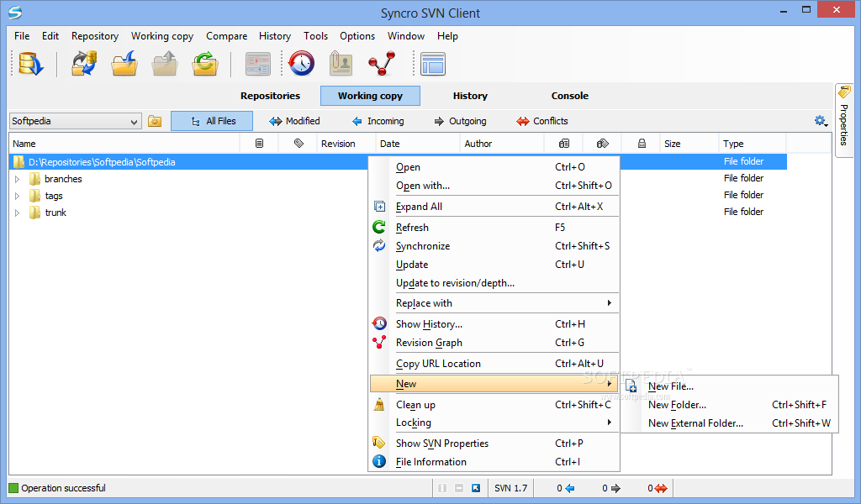Click the Commit toolbar icon
This screenshot has height=504, width=861.
[165, 64]
